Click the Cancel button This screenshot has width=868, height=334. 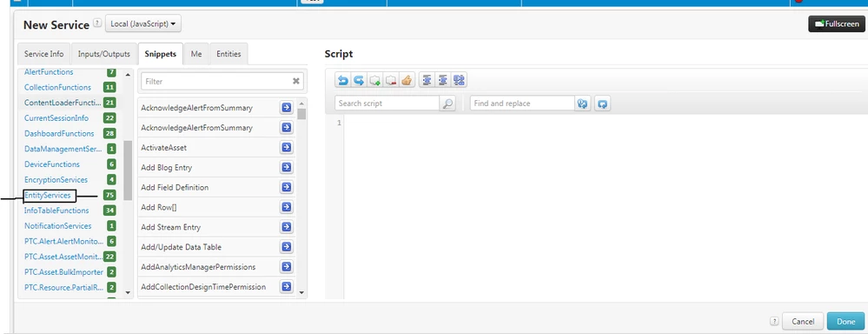803,321
